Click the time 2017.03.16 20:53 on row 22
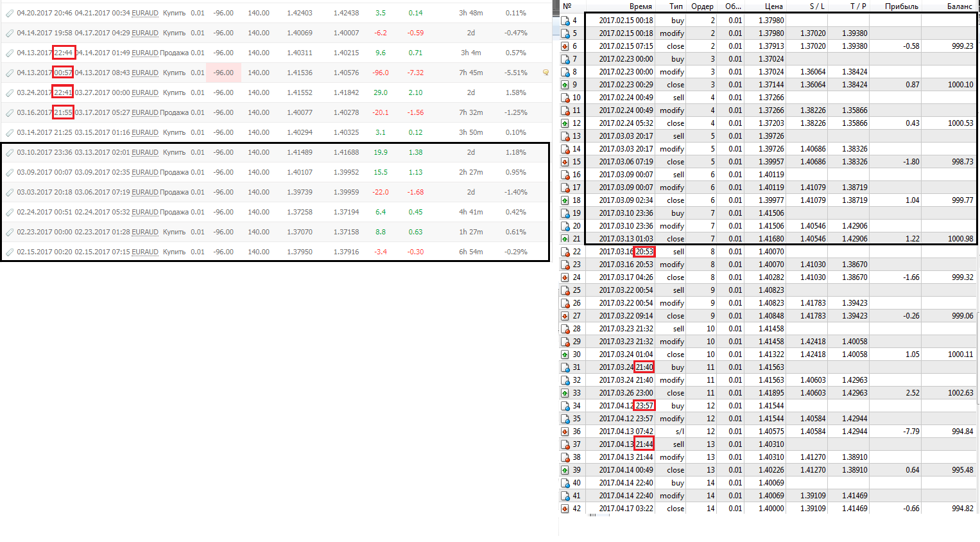980x542 pixels. click(626, 252)
